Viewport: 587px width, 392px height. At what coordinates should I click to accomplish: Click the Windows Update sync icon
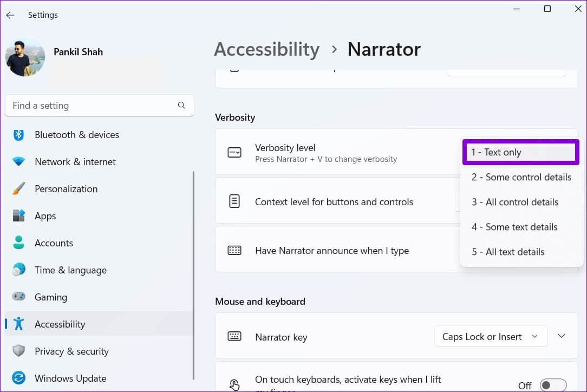click(18, 378)
